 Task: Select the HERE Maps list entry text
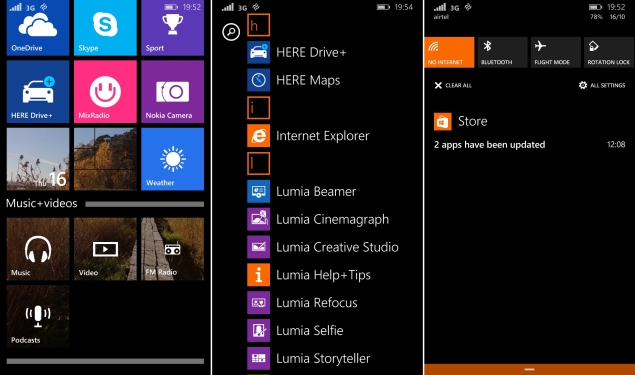point(308,80)
